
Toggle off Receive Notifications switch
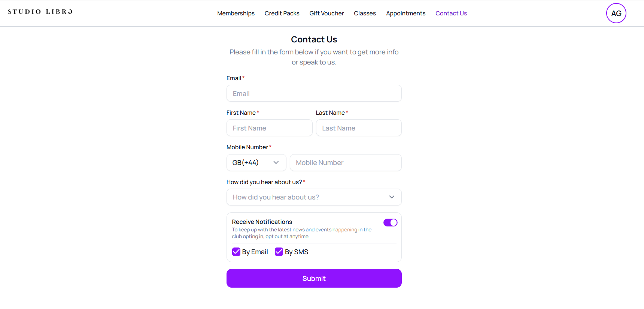coord(390,223)
